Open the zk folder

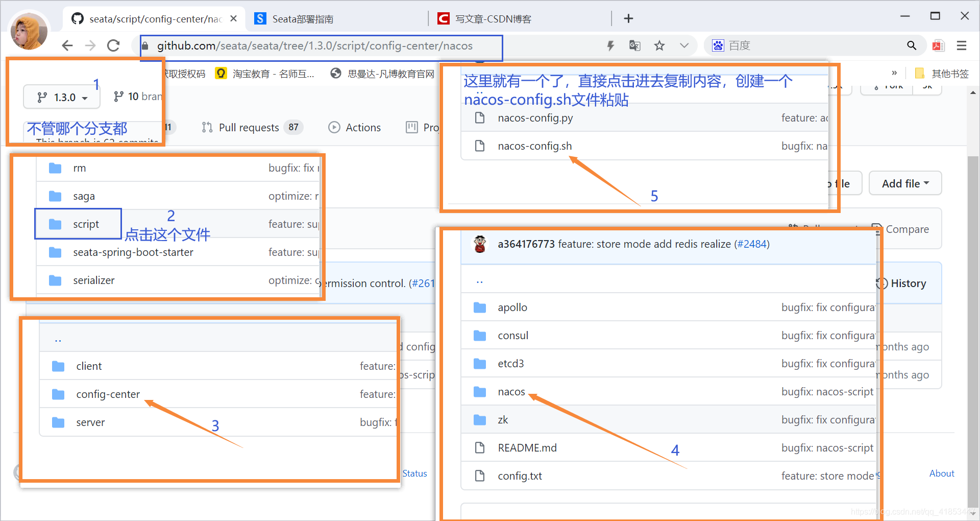coord(503,420)
